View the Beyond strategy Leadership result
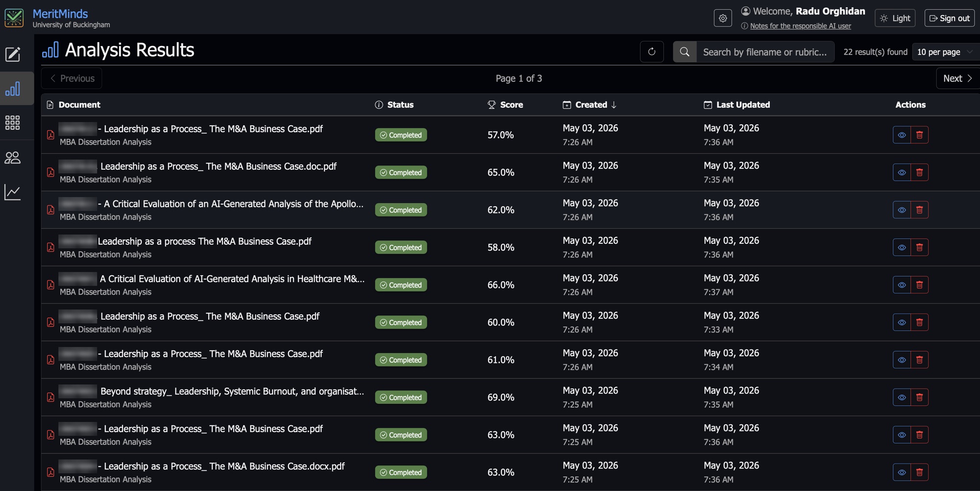Screen dimensions: 980x491 (x=902, y=397)
